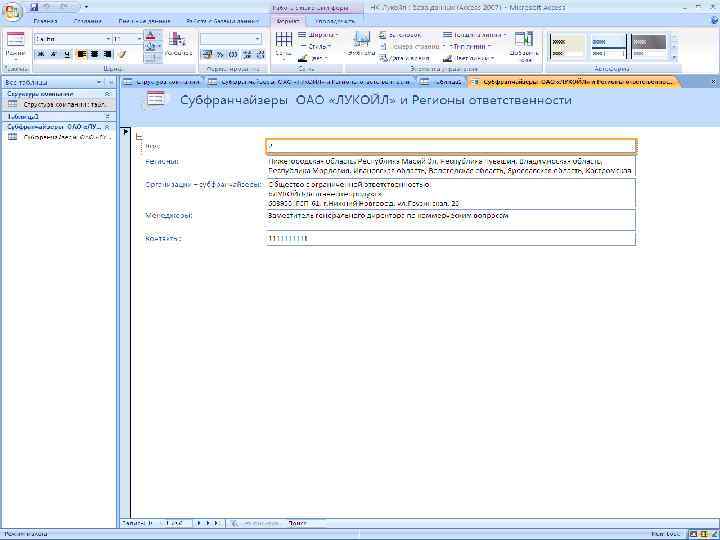Open gridline Color (Цвет) dropdown
Screen dimensions: 720x540
coord(313,58)
